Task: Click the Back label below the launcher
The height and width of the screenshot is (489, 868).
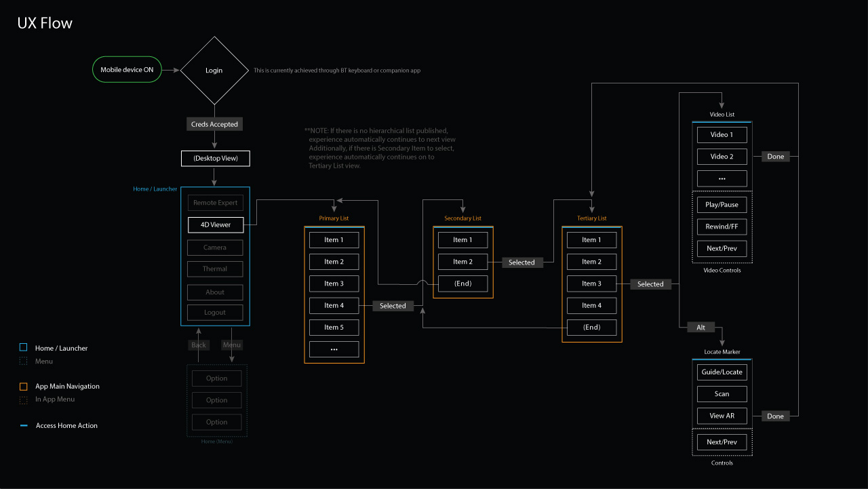Action: [199, 345]
